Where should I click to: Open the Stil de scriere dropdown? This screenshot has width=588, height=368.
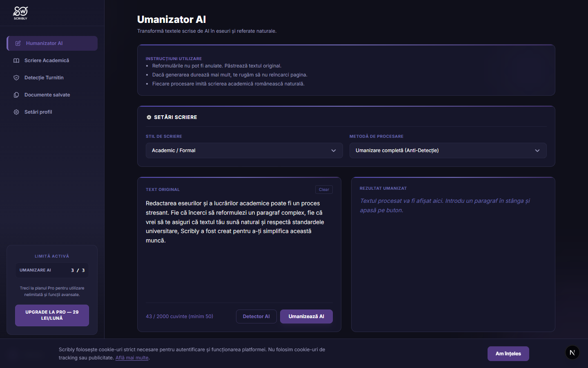coord(244,150)
